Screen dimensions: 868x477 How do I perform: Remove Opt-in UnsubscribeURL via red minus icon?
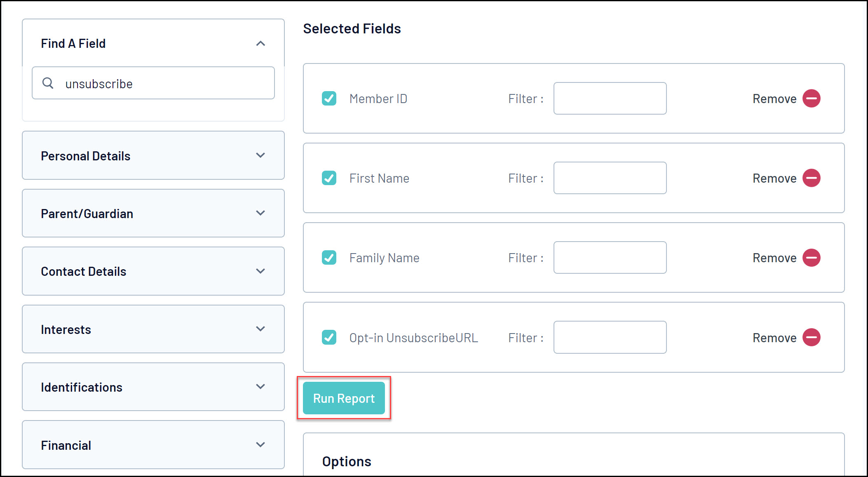tap(811, 337)
